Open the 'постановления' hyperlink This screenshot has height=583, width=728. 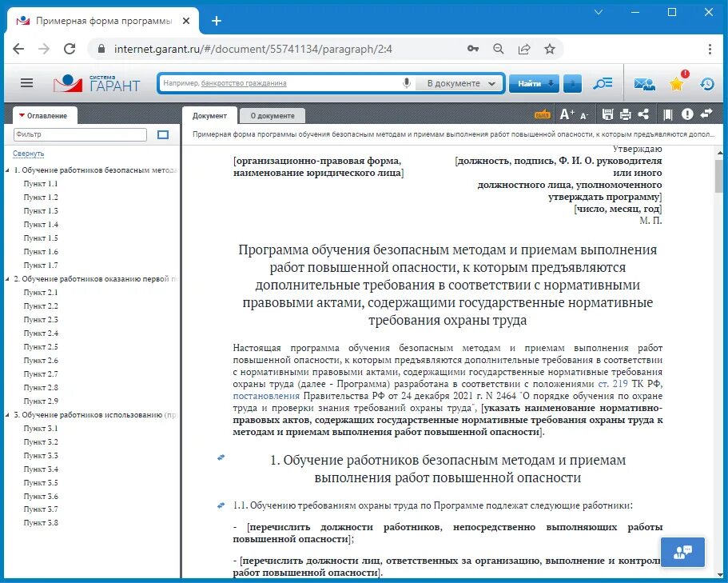coord(266,396)
